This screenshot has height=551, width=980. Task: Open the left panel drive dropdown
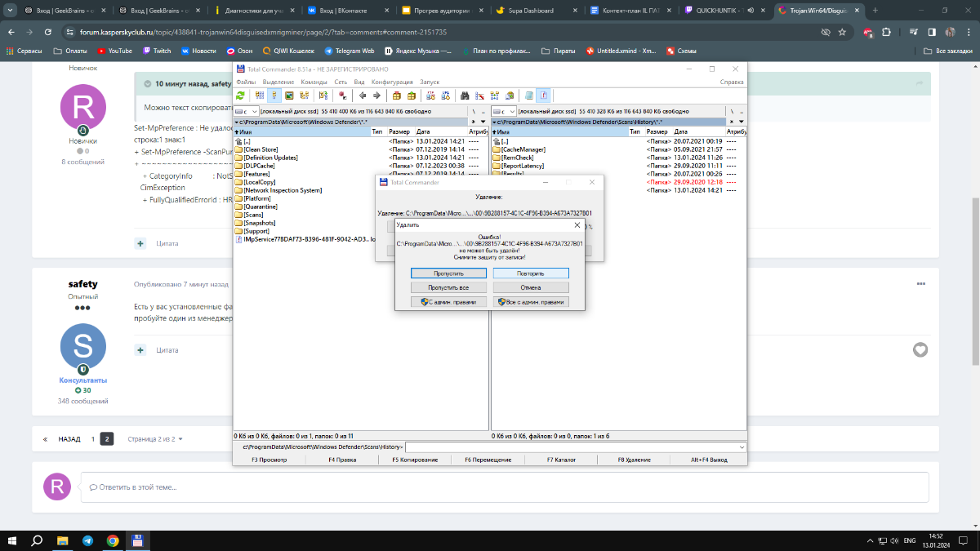tap(247, 110)
